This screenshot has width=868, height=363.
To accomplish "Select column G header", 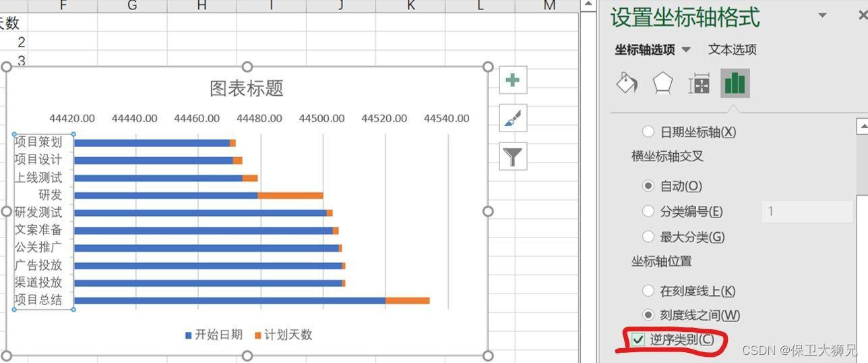I will 132,6.
